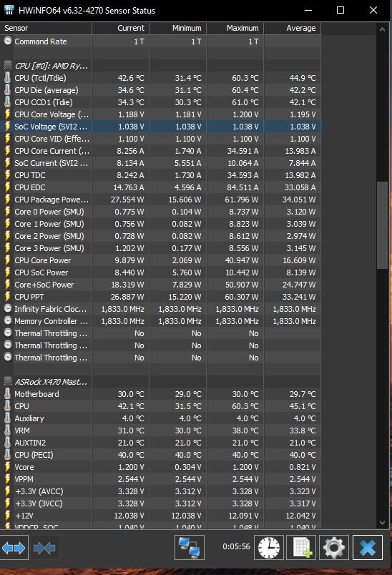This screenshot has width=392, height=575.
Task: Click the expand layout arrows button
Action: 14,548
